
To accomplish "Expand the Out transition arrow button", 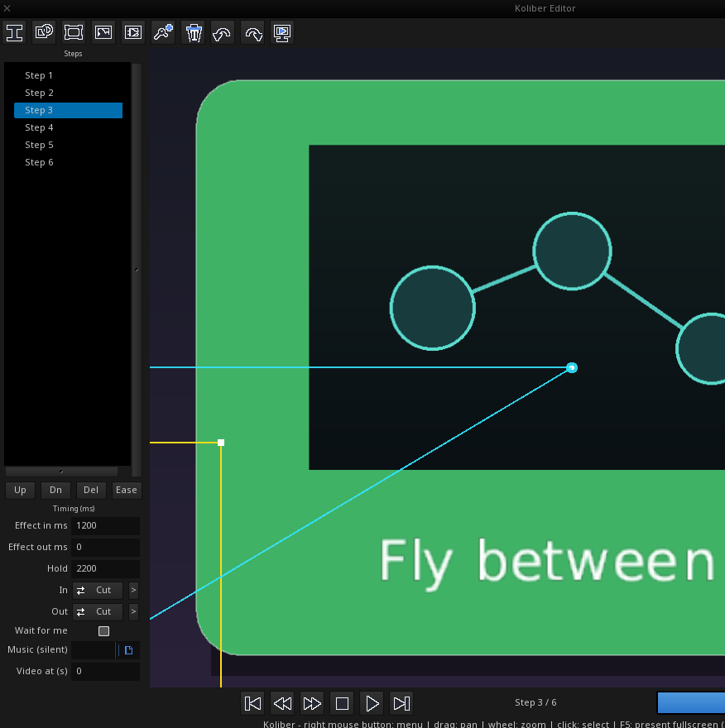I will (133, 612).
